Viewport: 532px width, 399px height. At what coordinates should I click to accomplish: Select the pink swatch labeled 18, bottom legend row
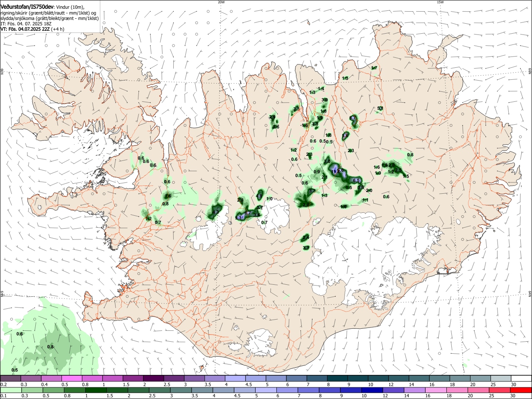coord(458,390)
